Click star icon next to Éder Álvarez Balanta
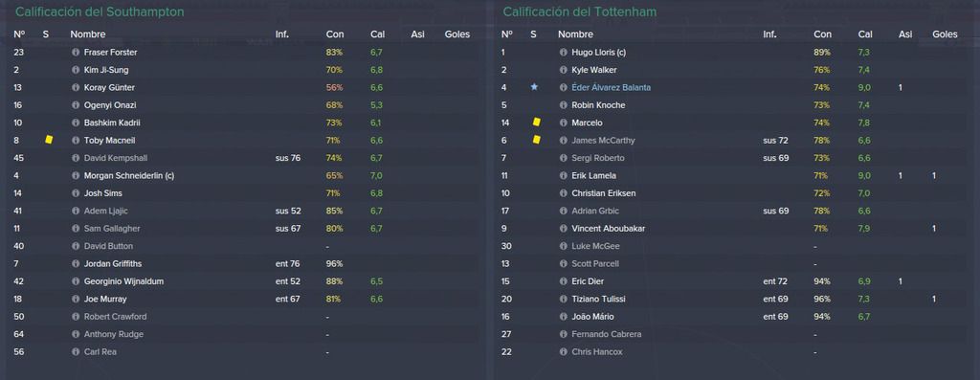Image resolution: width=980 pixels, height=380 pixels. (x=534, y=87)
